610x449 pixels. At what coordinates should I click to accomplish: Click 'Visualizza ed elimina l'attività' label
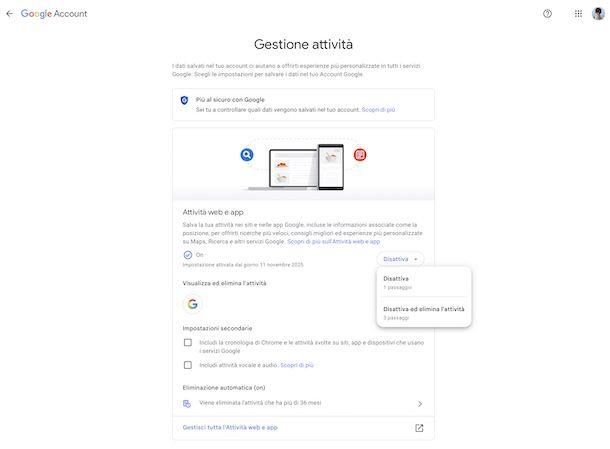pos(224,283)
